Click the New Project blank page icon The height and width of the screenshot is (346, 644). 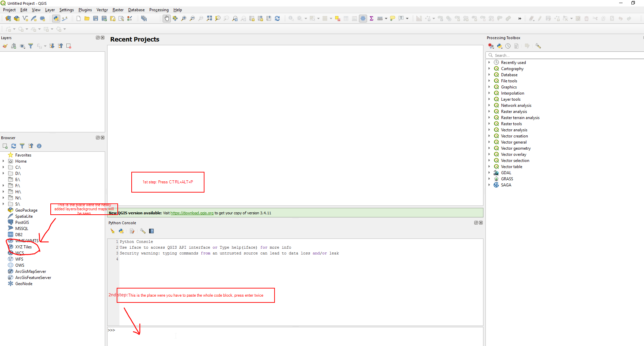point(79,18)
